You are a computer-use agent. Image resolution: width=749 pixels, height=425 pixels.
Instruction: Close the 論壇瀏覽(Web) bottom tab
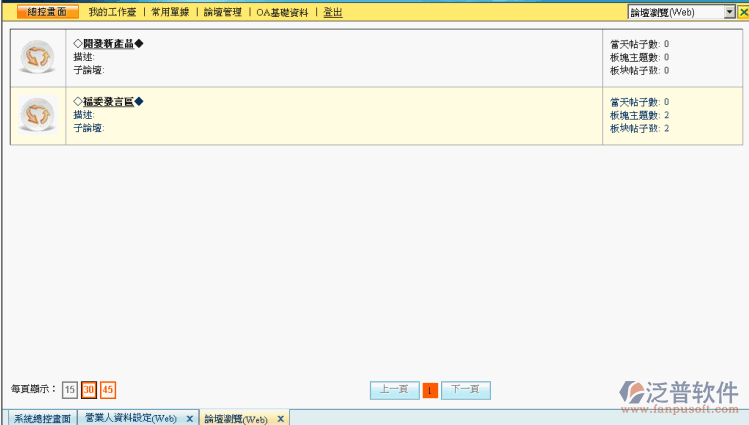click(x=280, y=418)
